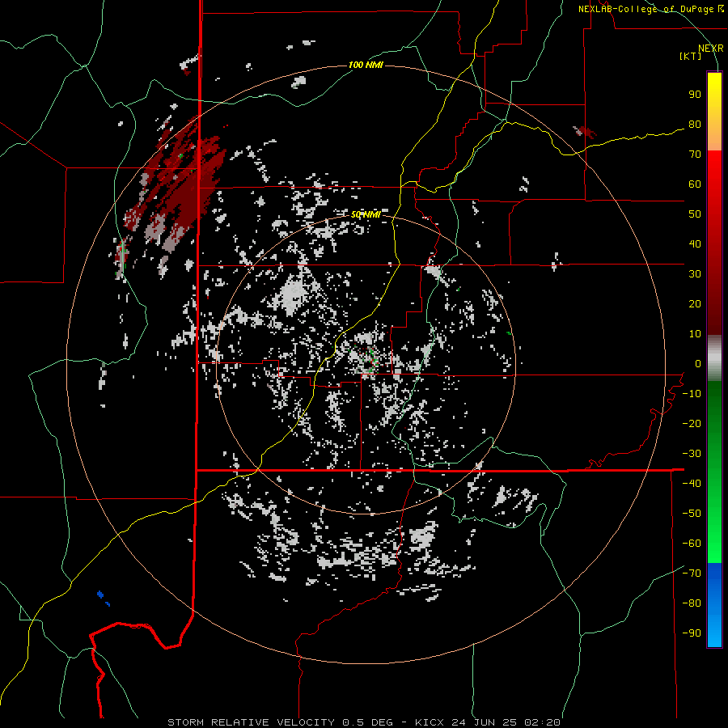Click the positive 60 value on the velocity scale

point(695,184)
